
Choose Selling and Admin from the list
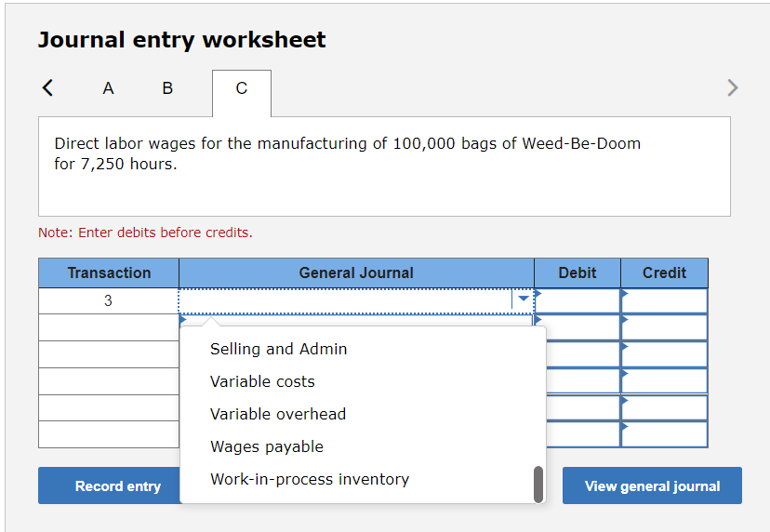click(278, 349)
